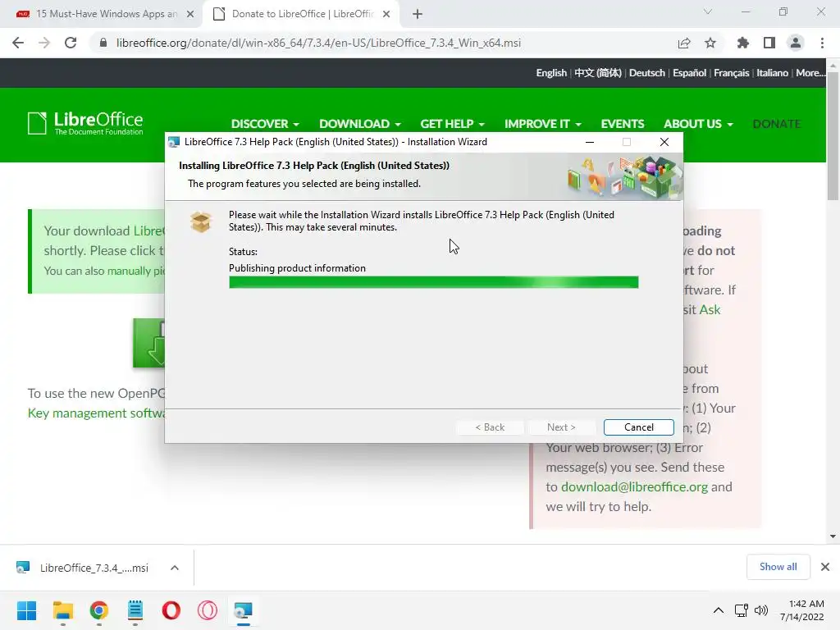Screen dimensions: 840x630
Task: Click Cancel in Installation Wizard
Action: pyautogui.click(x=638, y=427)
